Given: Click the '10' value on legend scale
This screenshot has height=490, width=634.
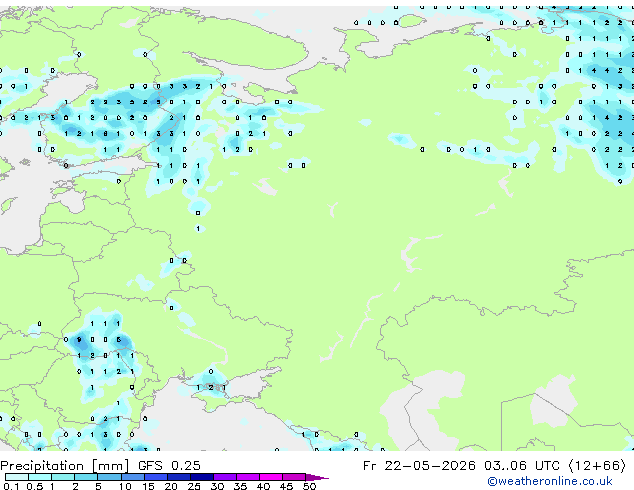Looking at the screenshot, I should click(x=125, y=486).
